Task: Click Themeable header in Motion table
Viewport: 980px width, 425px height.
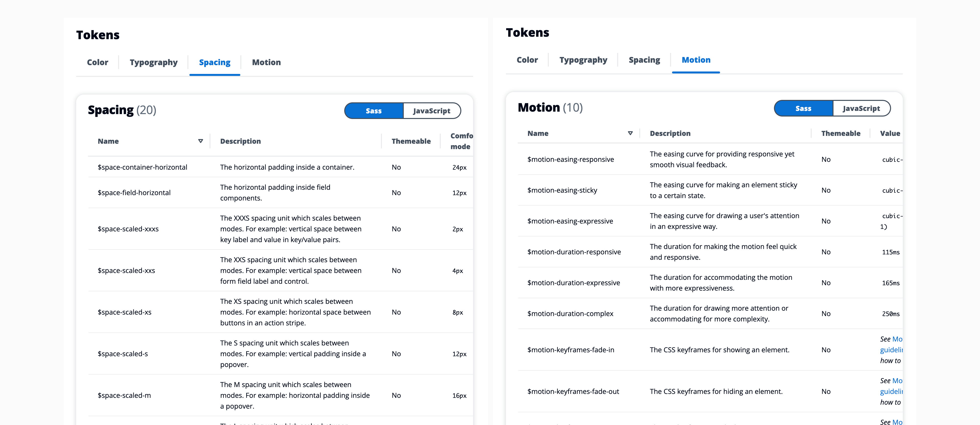Action: click(x=841, y=133)
